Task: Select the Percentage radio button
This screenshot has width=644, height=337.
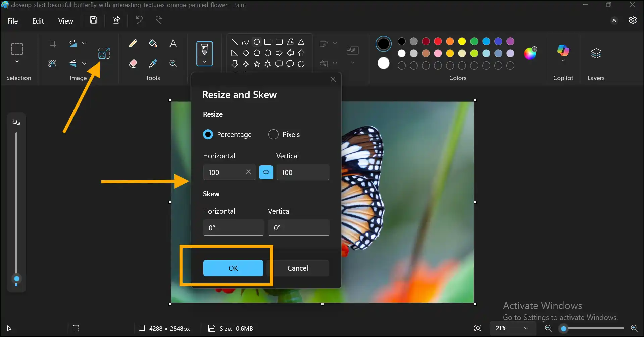Action: tap(208, 134)
